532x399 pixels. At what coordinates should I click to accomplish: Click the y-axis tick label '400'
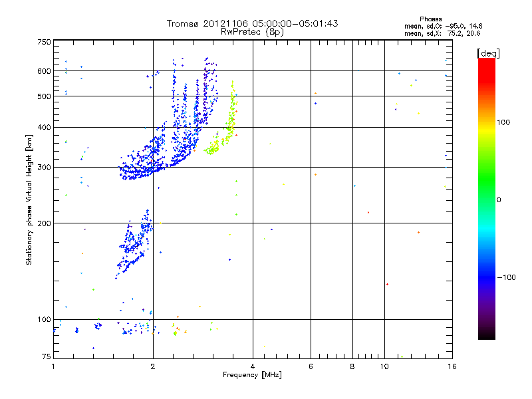click(x=44, y=128)
